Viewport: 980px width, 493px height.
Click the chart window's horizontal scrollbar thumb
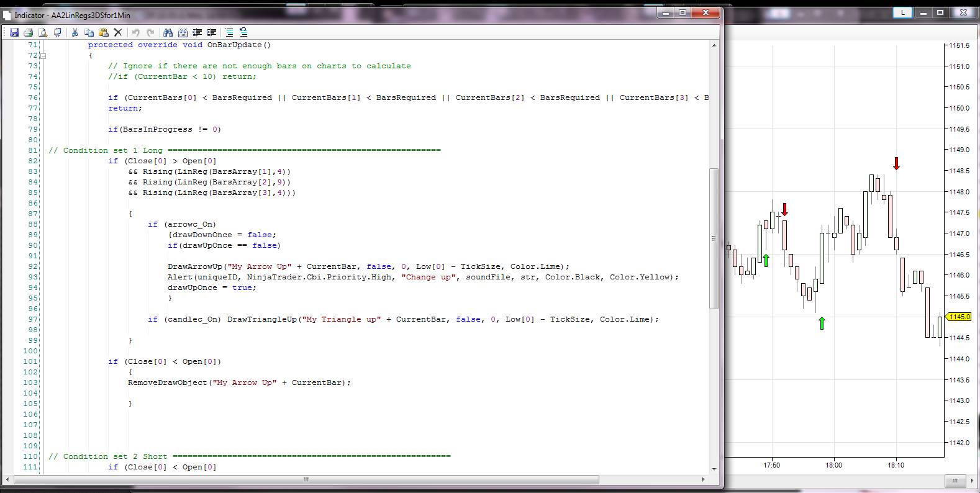[955, 480]
